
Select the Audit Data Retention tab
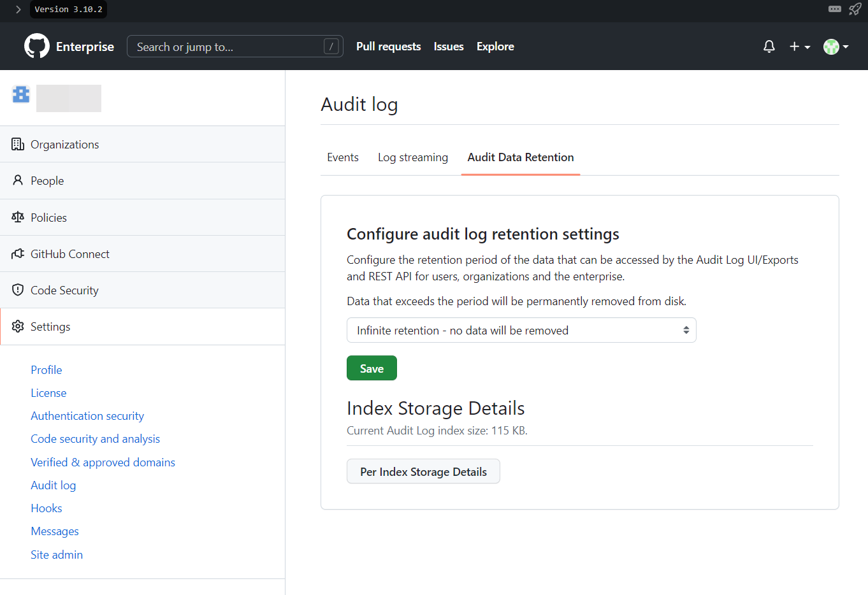click(521, 157)
